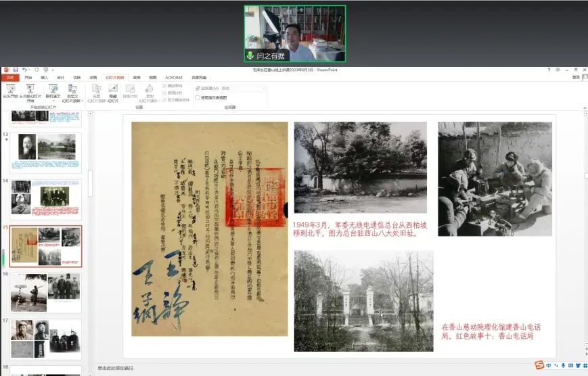Switch to the Transitions (切换) tab

77,78
